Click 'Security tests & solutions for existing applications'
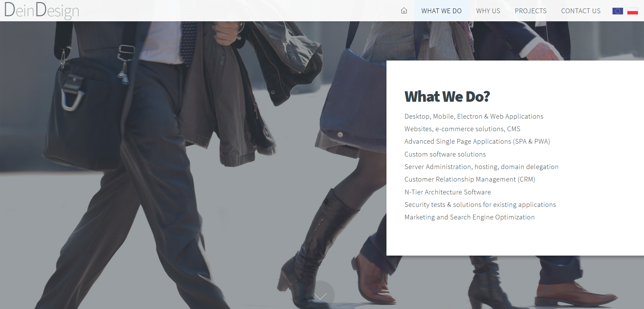 click(x=480, y=205)
